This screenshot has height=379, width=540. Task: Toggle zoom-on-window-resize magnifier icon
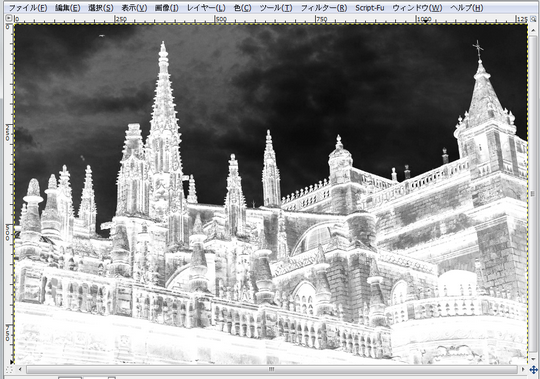click(533, 19)
